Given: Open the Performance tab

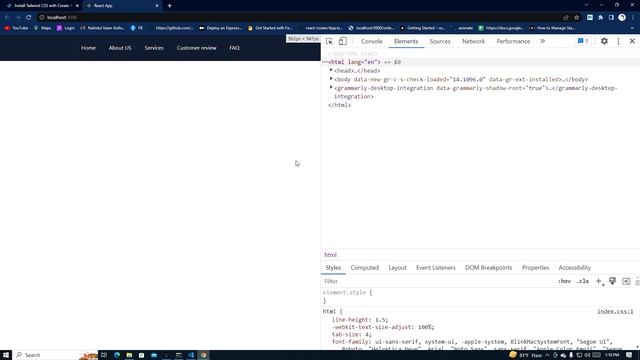Looking at the screenshot, I should 513,41.
